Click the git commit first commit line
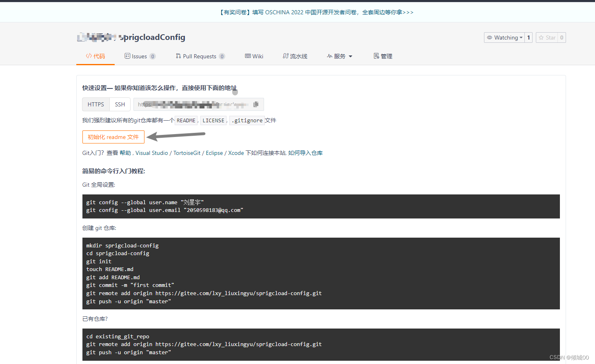The width and height of the screenshot is (595, 364). [130, 285]
